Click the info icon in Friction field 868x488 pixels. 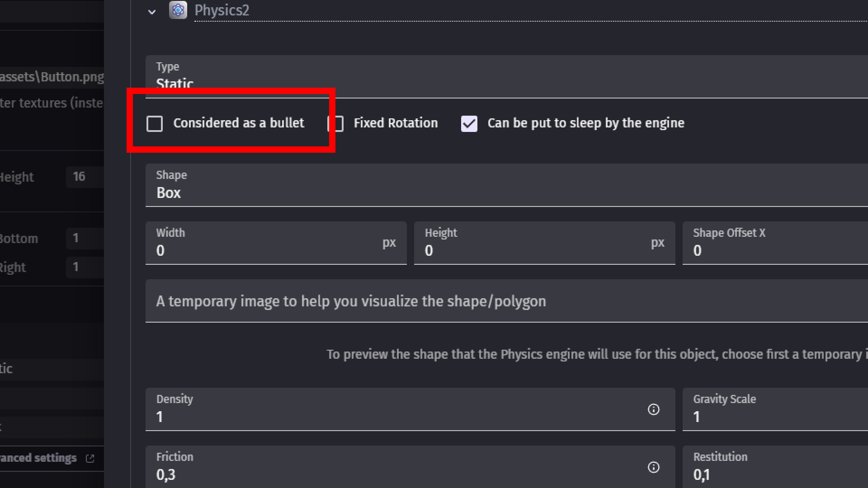click(x=653, y=467)
